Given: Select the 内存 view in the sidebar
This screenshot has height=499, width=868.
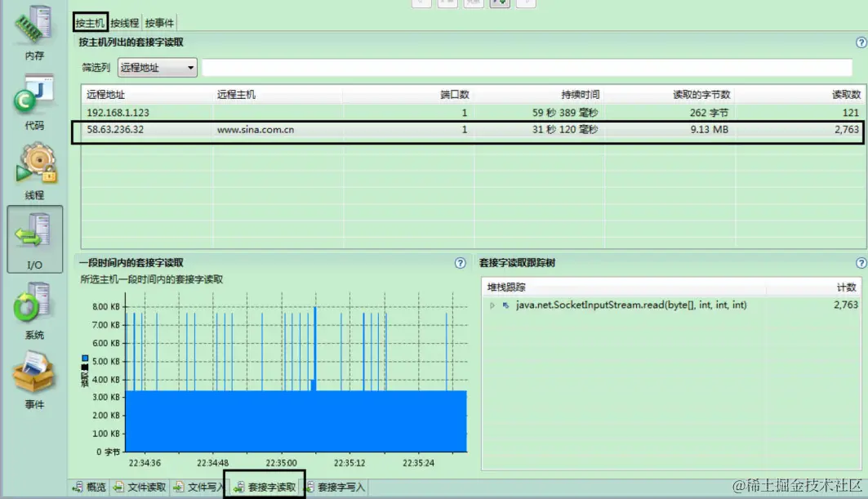Looking at the screenshot, I should [x=33, y=29].
